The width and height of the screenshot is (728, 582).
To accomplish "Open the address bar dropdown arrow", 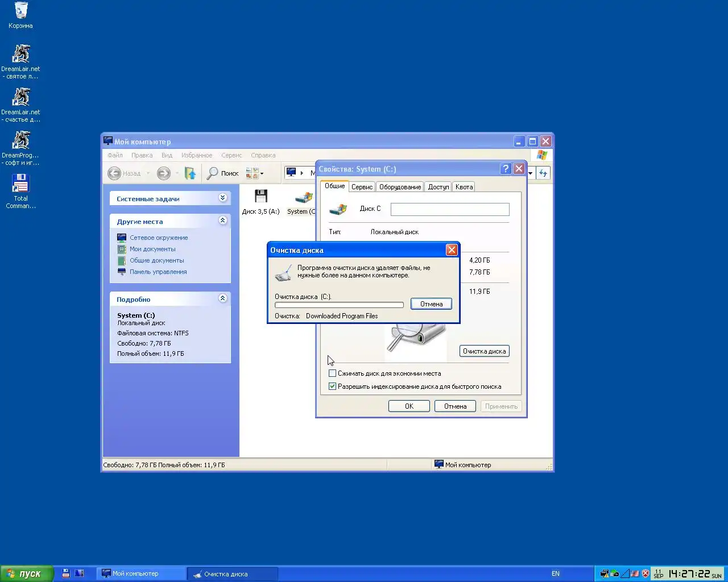I will click(x=530, y=173).
